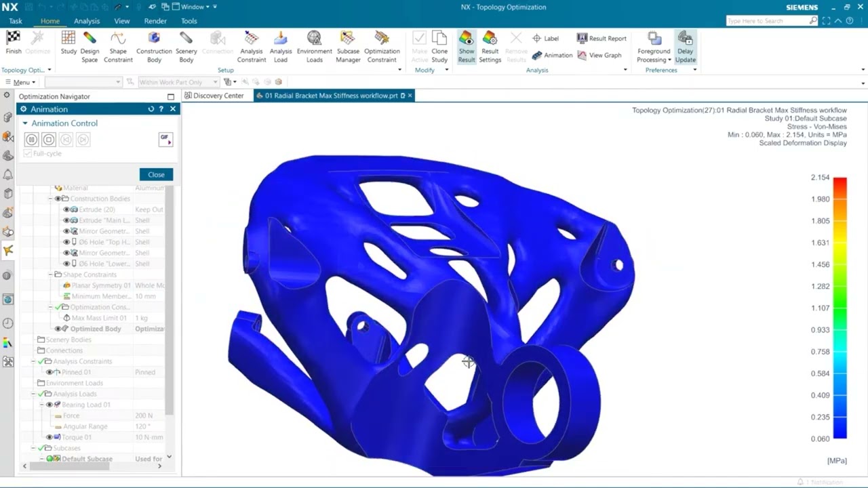
Task: Close the Animation dialog with the X
Action: pyautogui.click(x=173, y=109)
